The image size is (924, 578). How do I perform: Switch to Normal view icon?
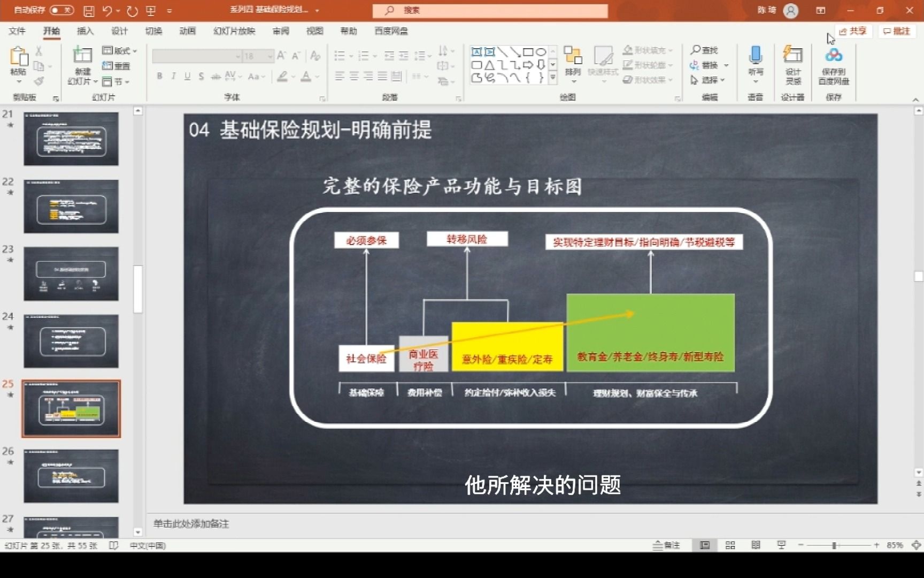click(x=705, y=545)
